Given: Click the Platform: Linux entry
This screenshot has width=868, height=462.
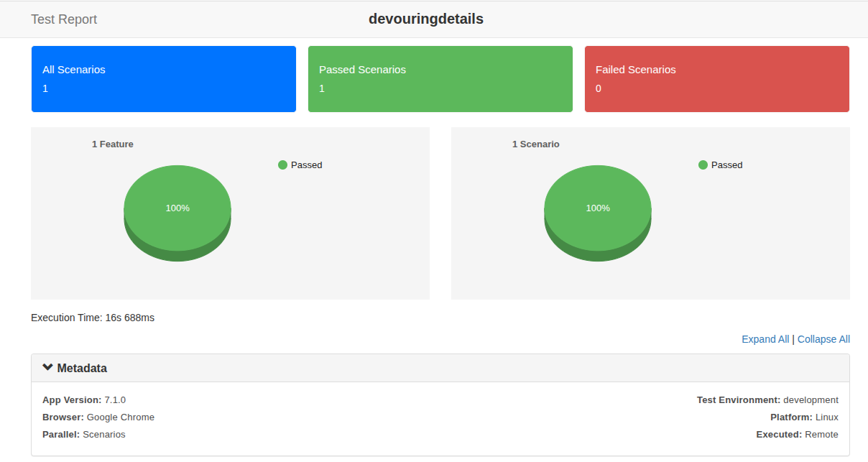Looking at the screenshot, I should point(804,417).
